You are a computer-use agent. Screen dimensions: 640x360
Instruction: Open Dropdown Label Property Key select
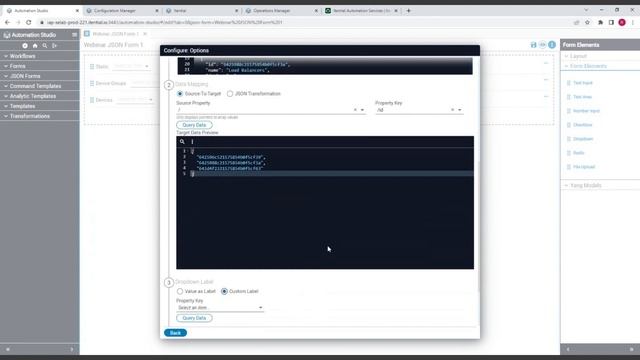click(x=220, y=308)
